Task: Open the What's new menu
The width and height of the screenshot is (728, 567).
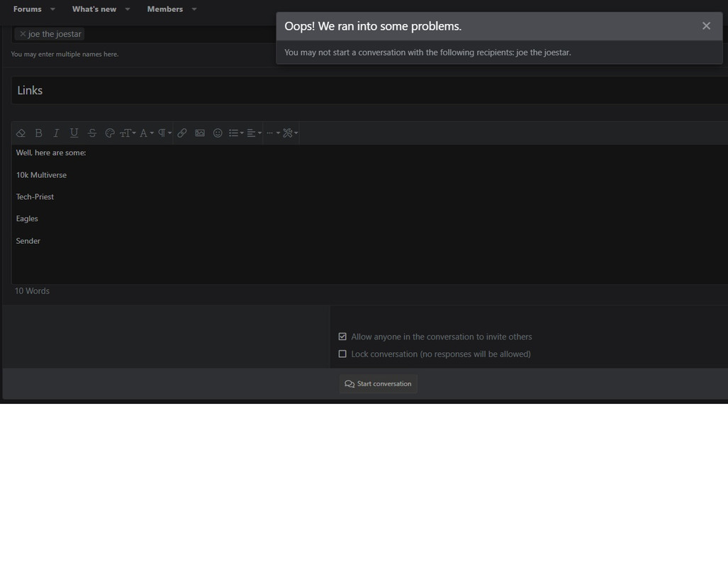Action: pyautogui.click(x=94, y=9)
